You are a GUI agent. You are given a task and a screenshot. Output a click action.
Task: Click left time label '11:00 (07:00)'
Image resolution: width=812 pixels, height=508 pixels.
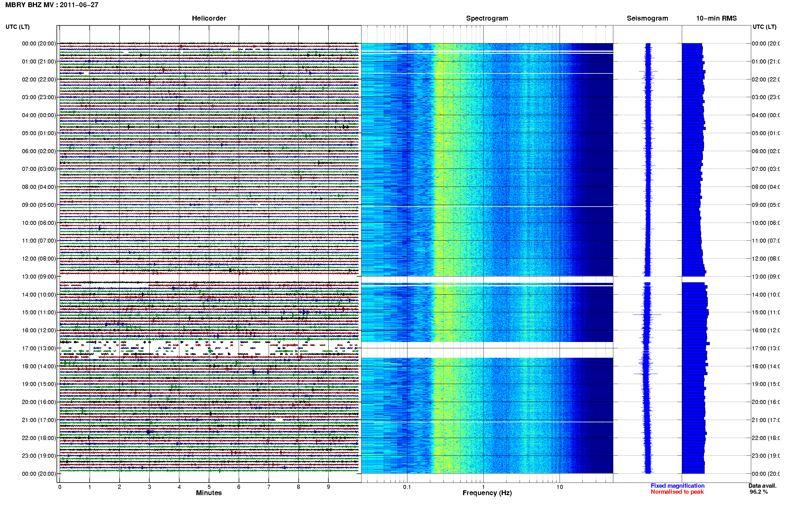coord(39,241)
